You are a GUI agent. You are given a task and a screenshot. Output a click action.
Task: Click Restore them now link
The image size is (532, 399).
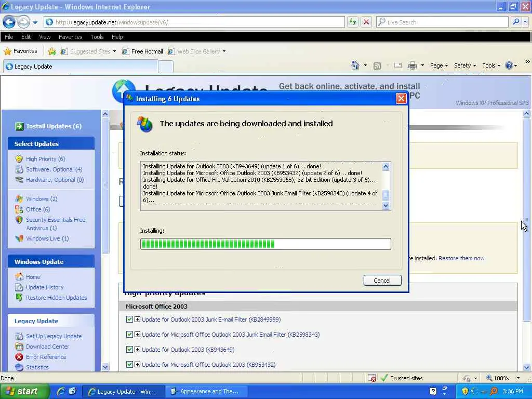[x=461, y=258]
